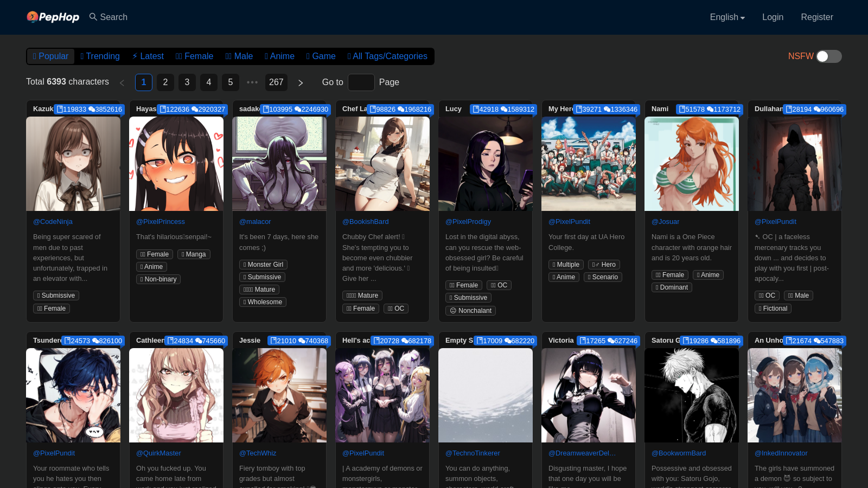Click the Login link

click(x=773, y=17)
